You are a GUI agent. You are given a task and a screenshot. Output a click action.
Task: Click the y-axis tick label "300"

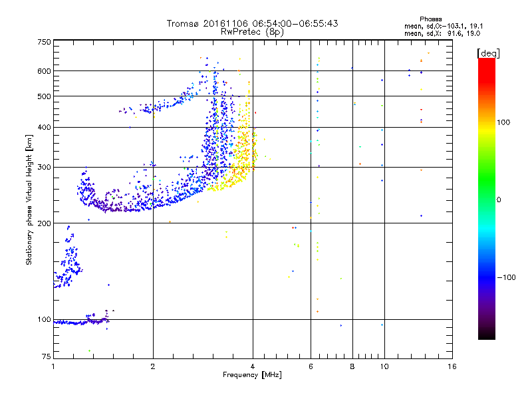tap(44, 167)
